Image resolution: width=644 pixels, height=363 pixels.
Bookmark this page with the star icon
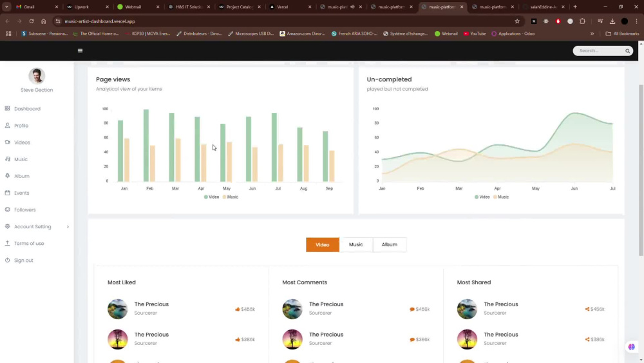[517, 21]
